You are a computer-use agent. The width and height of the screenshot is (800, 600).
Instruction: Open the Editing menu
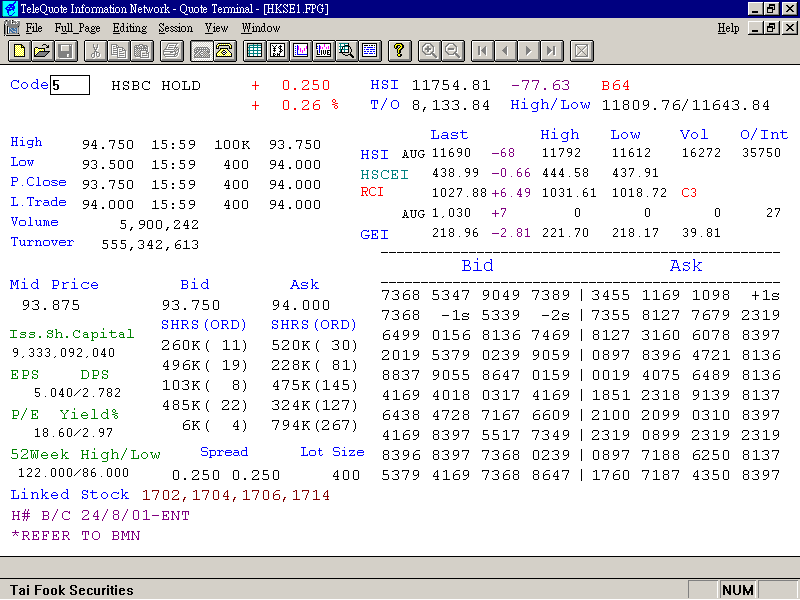point(130,28)
